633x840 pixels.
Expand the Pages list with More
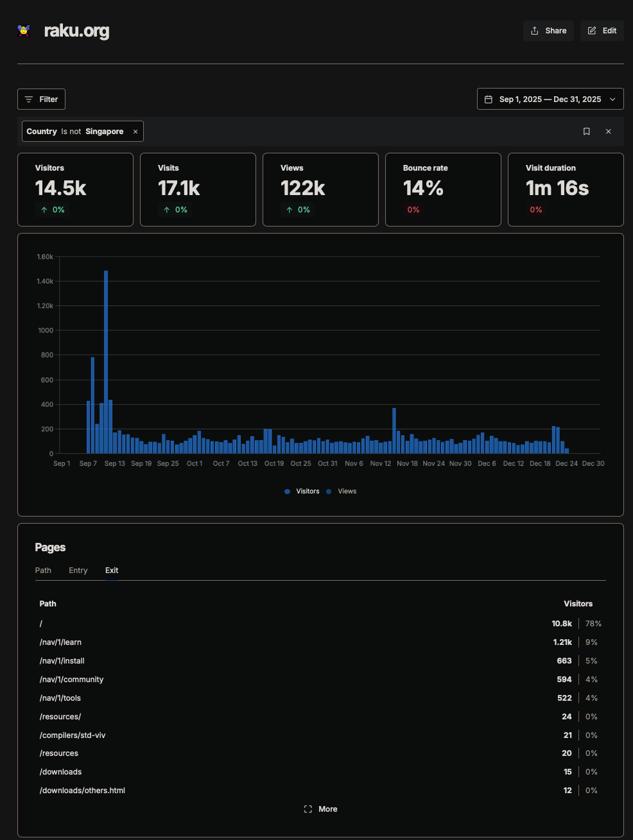pos(321,809)
